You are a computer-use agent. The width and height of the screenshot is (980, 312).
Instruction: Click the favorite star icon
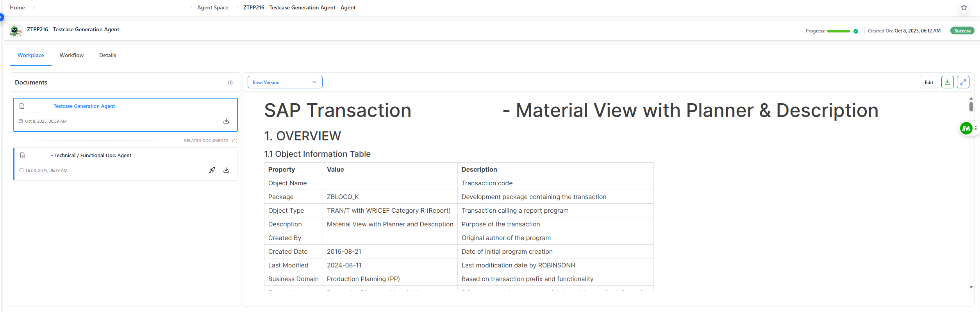click(x=964, y=7)
